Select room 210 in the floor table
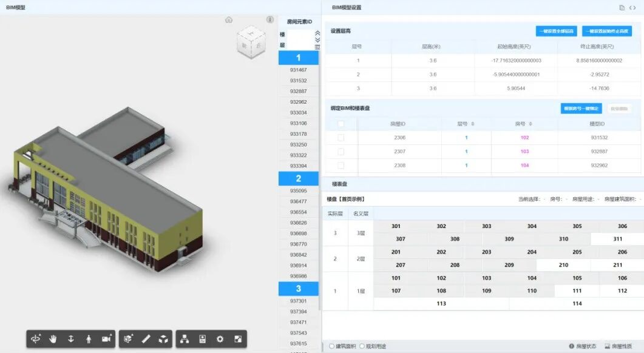 [x=563, y=265]
